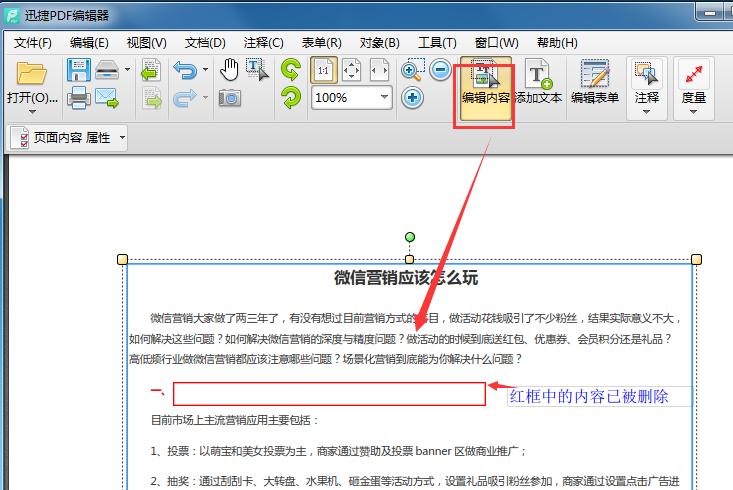Zoom out with minus icon
Screen dimensions: 733x490
tap(440, 70)
